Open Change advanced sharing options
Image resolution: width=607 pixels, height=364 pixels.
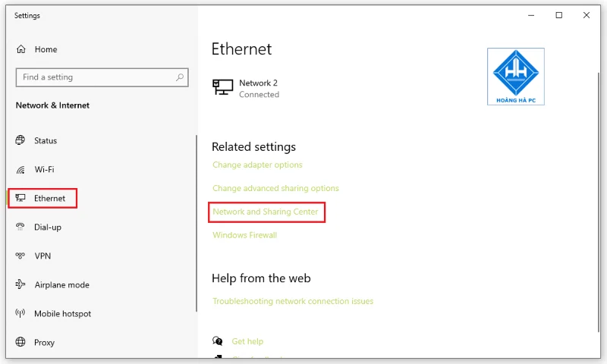point(275,188)
